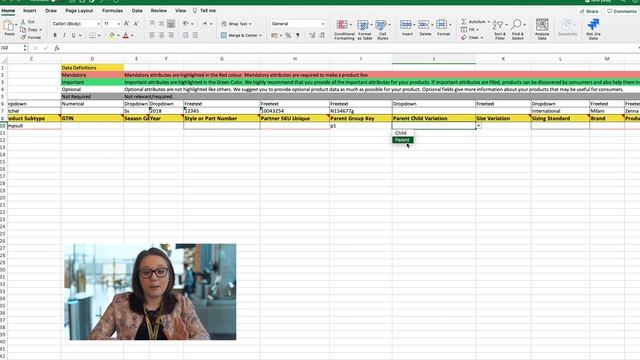Decrease font size with smaller A
Viewport: 640px width, 360px height.
[x=136, y=24]
